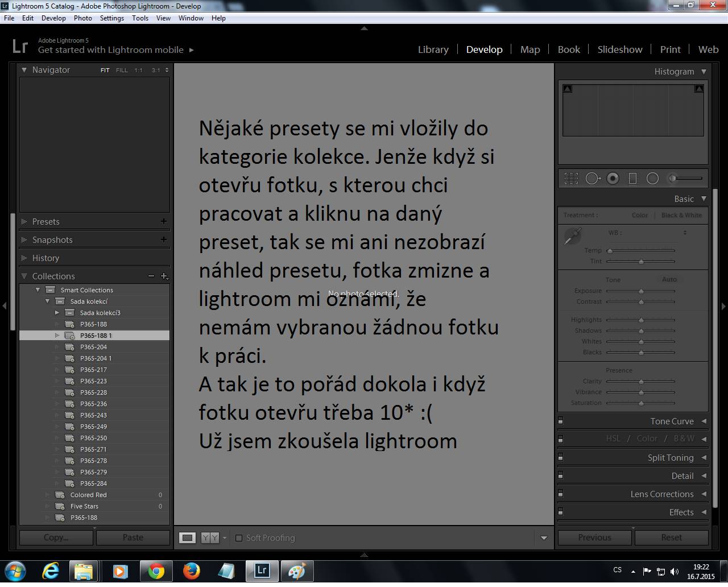
Task: Create new collection with plus icon
Action: coord(164,276)
